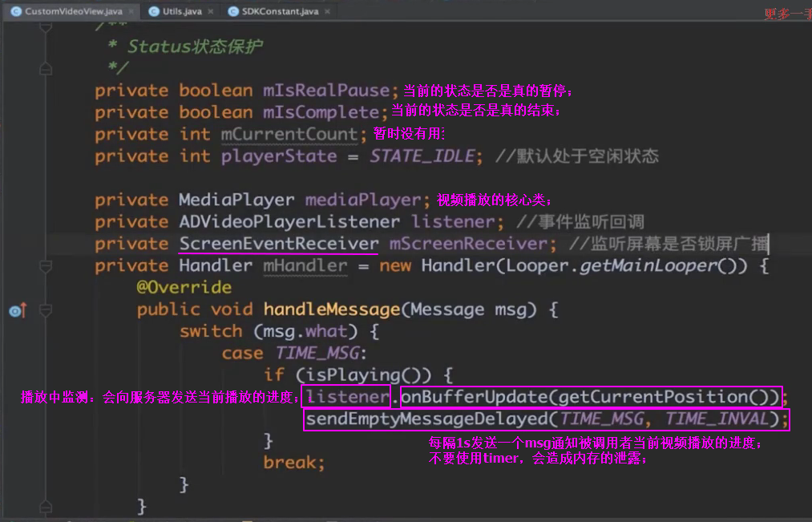Click the ScreenEventReceiver class name
This screenshot has width=812, height=522.
coord(279,244)
